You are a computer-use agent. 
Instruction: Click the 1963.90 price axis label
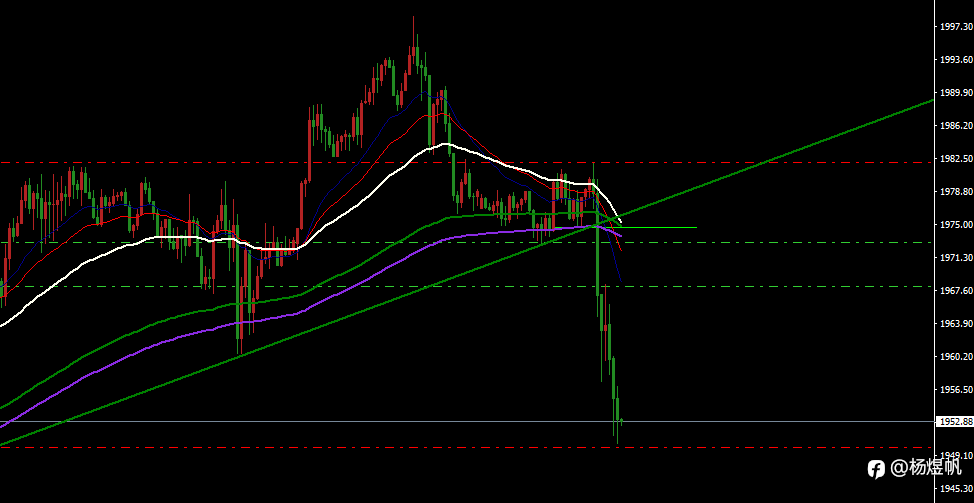coord(956,324)
